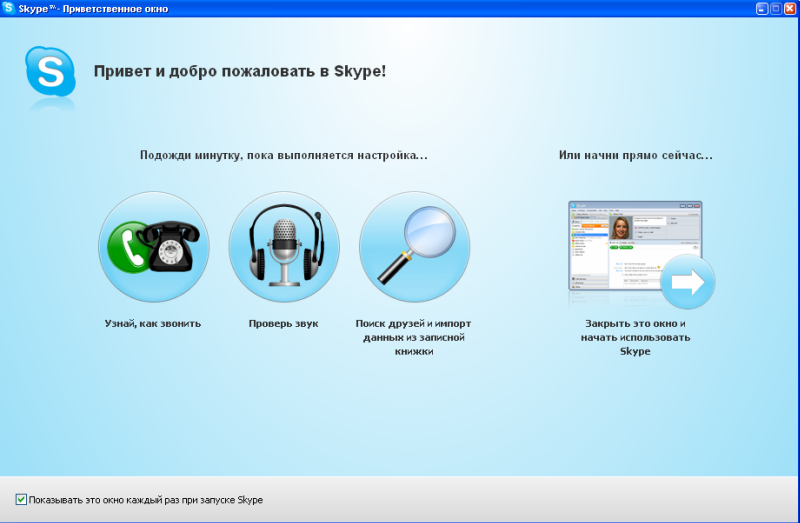The image size is (800, 523).
Task: Click the large Skype logo
Action: [51, 71]
